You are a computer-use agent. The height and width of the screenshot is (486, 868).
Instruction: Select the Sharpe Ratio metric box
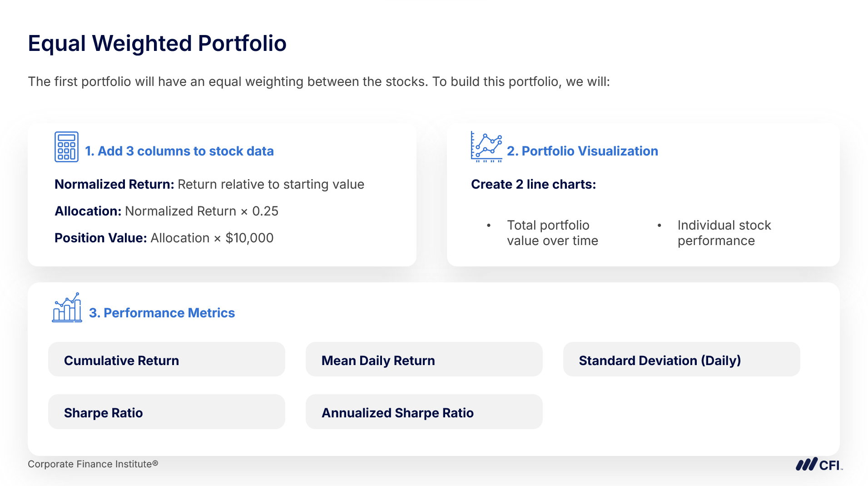coord(166,412)
